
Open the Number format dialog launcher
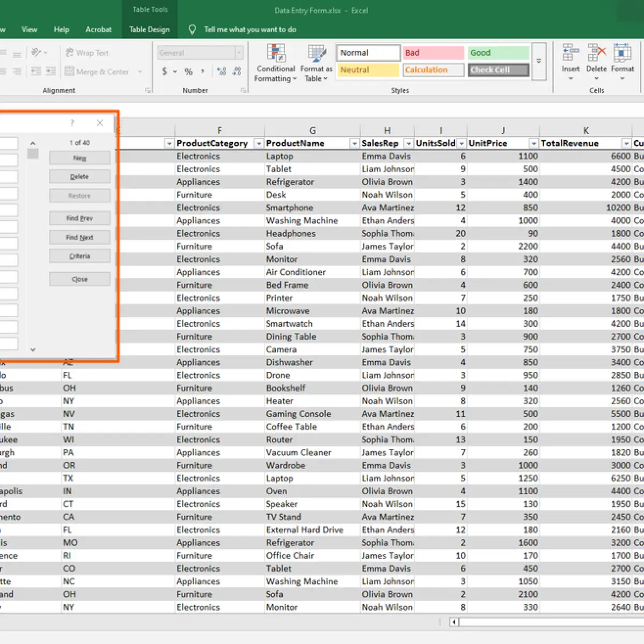243,91
